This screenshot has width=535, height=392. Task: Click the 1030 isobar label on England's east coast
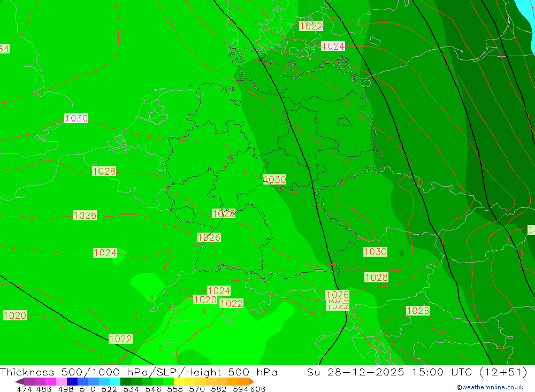[77, 118]
